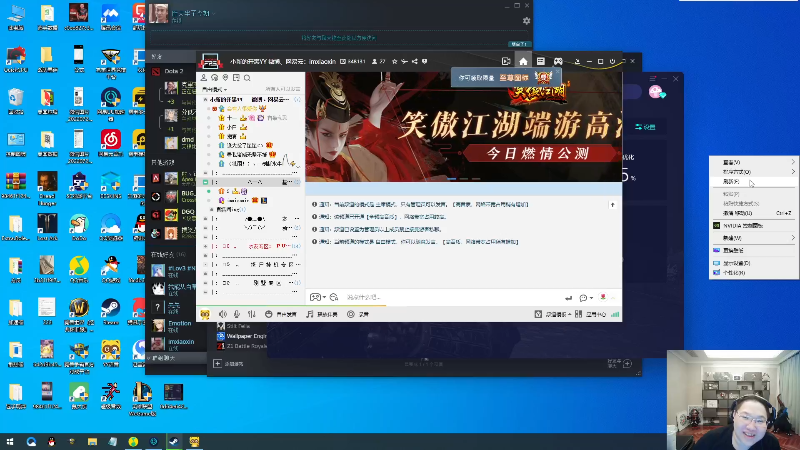Open the QQ penguin taskbar icon
This screenshot has height=450, width=800.
[x=52, y=441]
